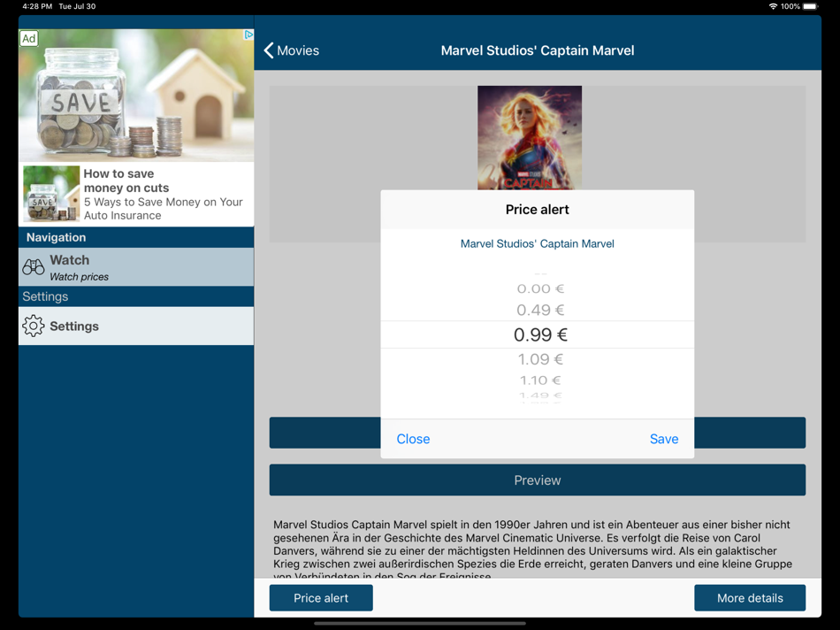Screen dimensions: 840x630
Task: Tap the back chevron next to Movies
Action: point(269,50)
